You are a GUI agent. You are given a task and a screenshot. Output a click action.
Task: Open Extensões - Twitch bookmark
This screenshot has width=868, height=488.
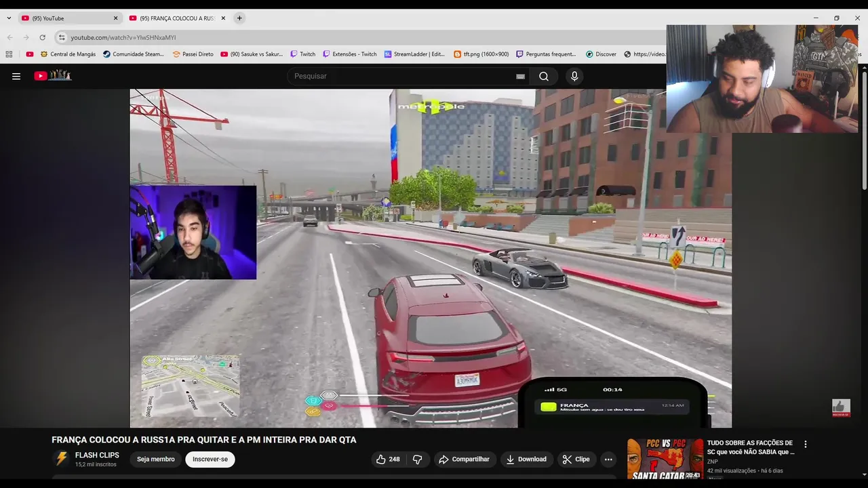350,54
